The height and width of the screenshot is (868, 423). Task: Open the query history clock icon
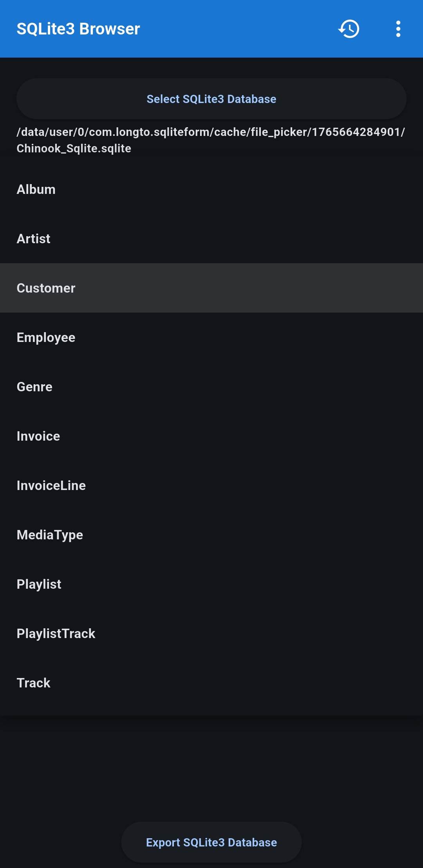[349, 29]
